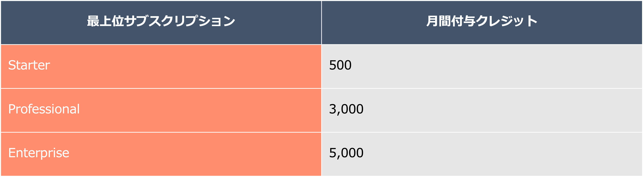This screenshot has width=644, height=178.
Task: Click the 5,000 credits value
Action: click(x=346, y=153)
